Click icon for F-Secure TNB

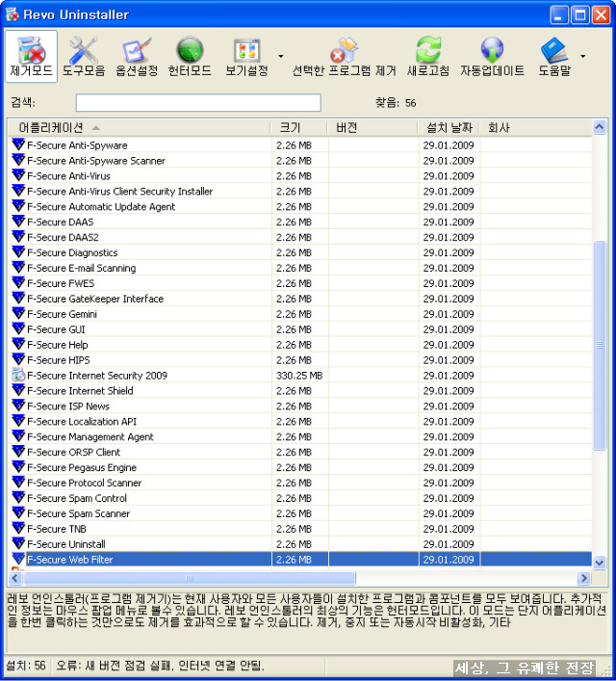pyautogui.click(x=18, y=528)
